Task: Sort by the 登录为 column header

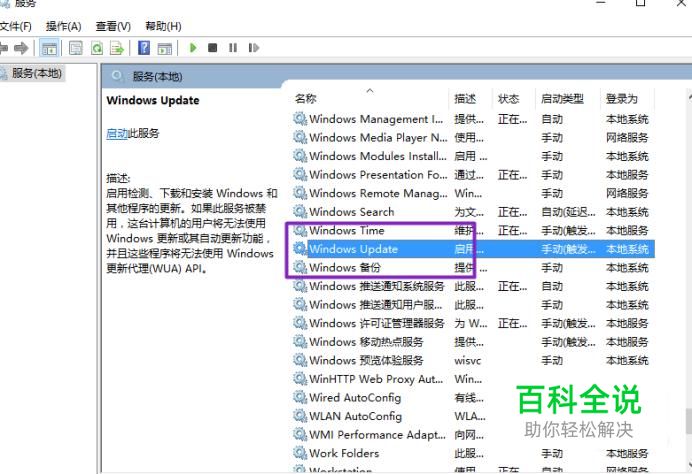Action: [621, 98]
